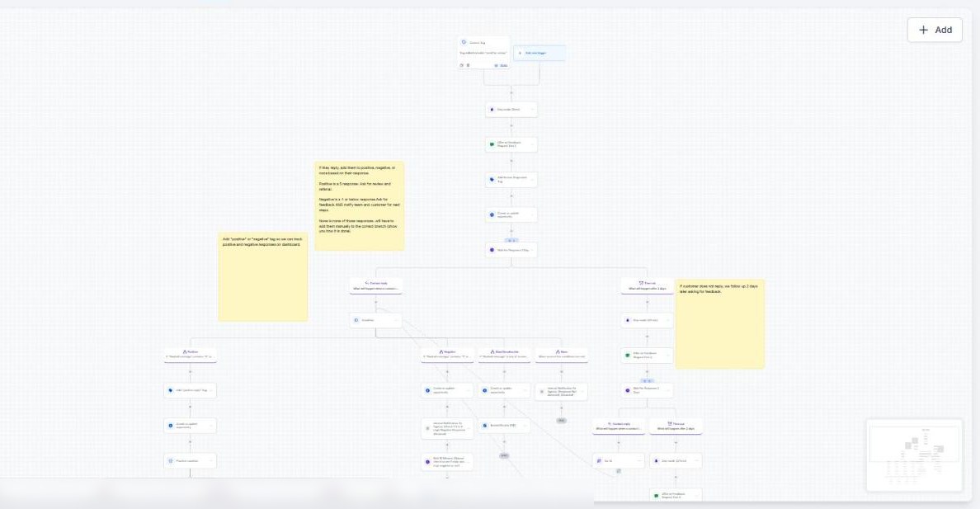The height and width of the screenshot is (509, 980).
Task: Click the Go To node icon
Action: click(600, 461)
